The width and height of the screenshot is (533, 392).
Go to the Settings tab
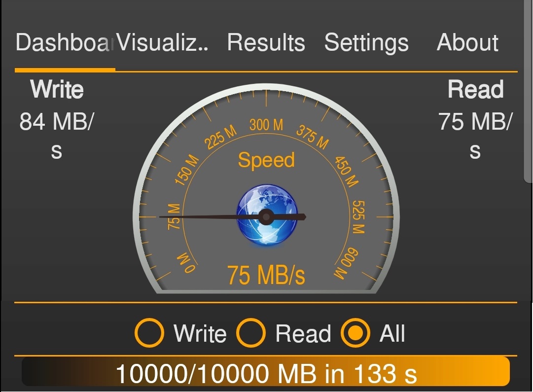coord(366,43)
